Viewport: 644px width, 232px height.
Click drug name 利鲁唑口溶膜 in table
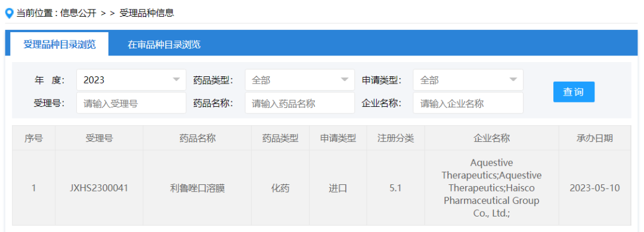(197, 188)
